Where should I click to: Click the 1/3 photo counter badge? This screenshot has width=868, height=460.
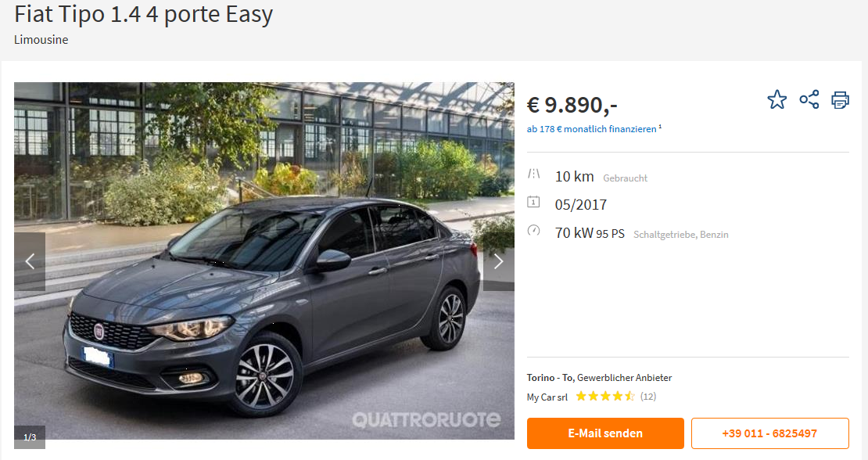pos(30,437)
